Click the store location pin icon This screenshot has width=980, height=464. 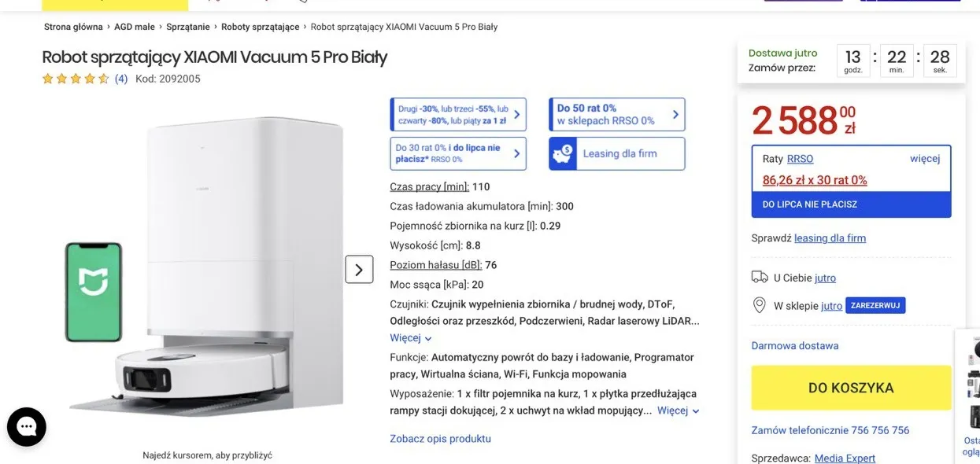point(760,305)
